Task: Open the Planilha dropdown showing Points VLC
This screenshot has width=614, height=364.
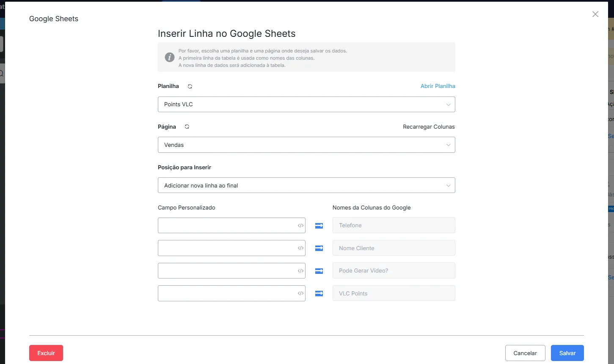Action: point(306,105)
